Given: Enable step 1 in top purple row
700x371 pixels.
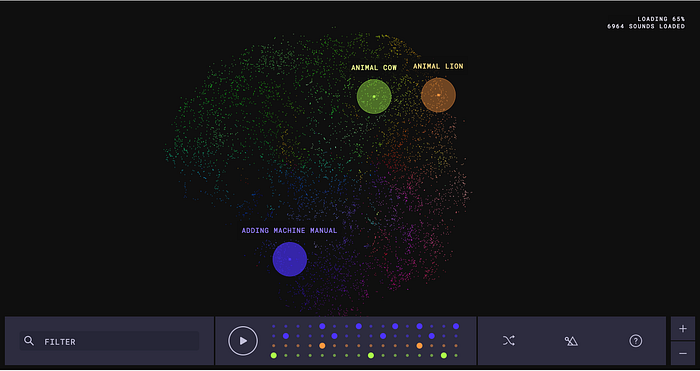Looking at the screenshot, I should 274,326.
